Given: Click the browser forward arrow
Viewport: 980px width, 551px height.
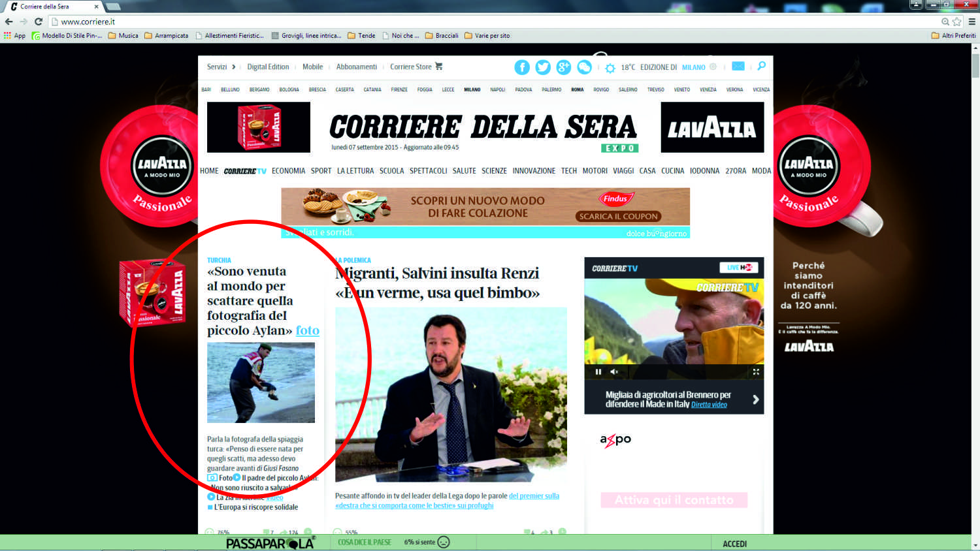Looking at the screenshot, I should pyautogui.click(x=24, y=22).
